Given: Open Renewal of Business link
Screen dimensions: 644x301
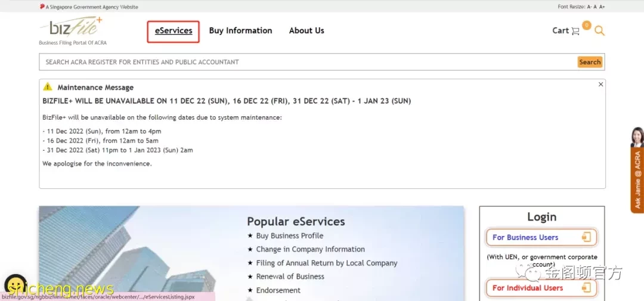Looking at the screenshot, I should pos(290,277).
